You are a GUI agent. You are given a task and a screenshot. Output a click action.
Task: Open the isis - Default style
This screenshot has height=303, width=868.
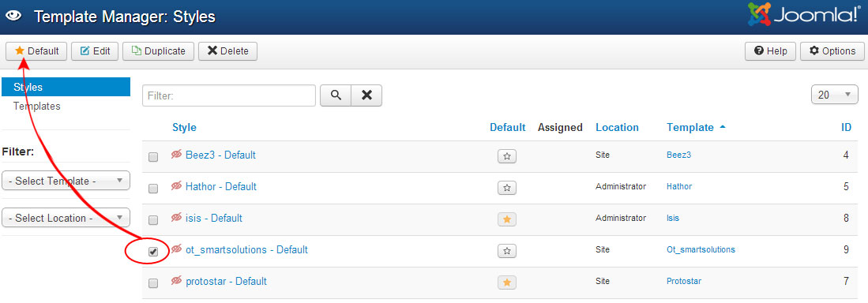click(x=214, y=218)
